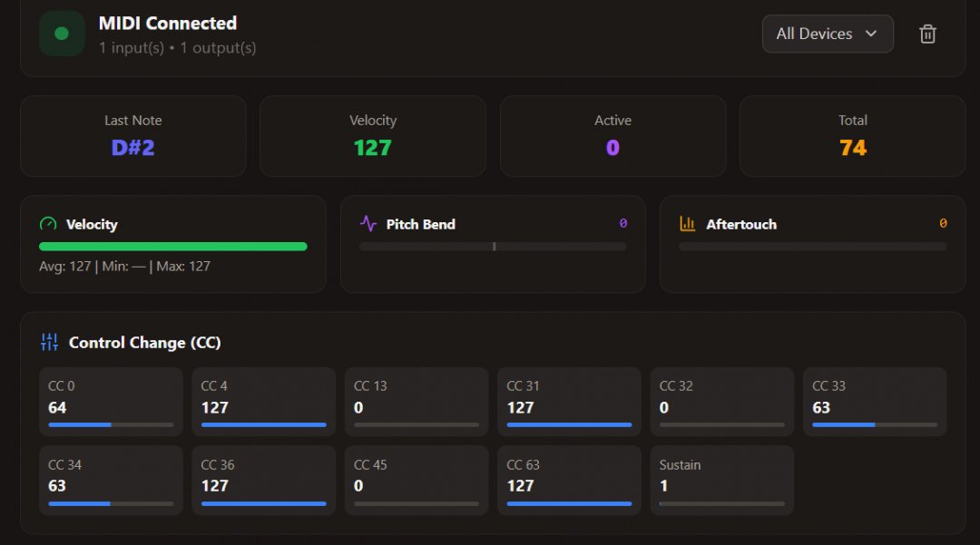Screen dimensions: 980x545
Task: Click the Pitch Bend waveform icon
Action: point(368,224)
